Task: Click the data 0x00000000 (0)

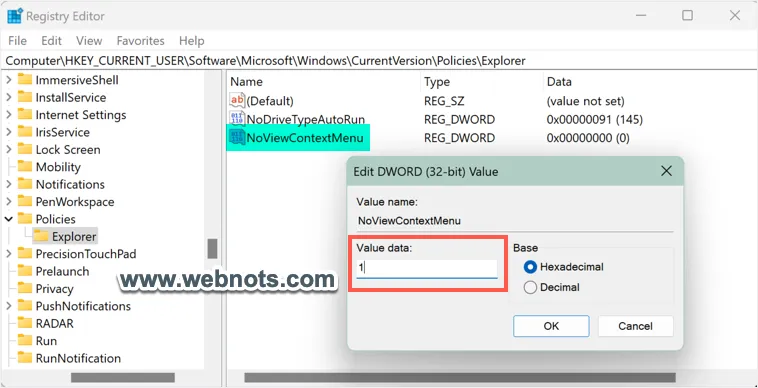Action: coord(588,138)
